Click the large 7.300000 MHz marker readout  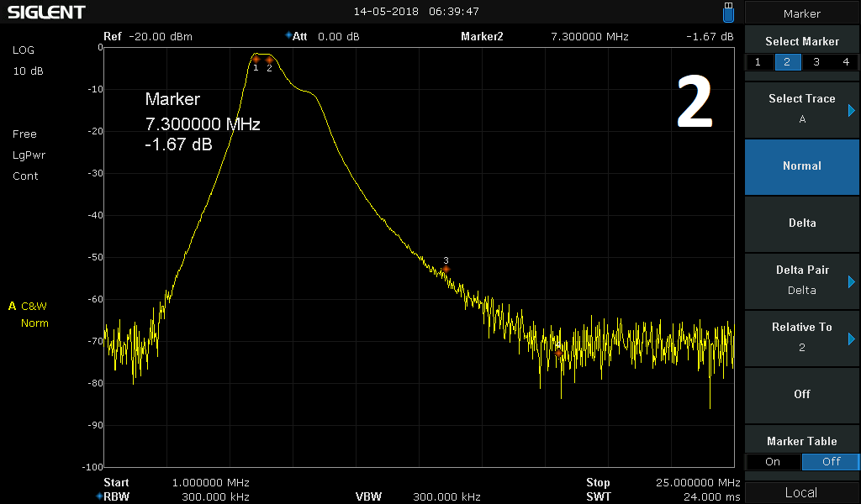point(203,124)
